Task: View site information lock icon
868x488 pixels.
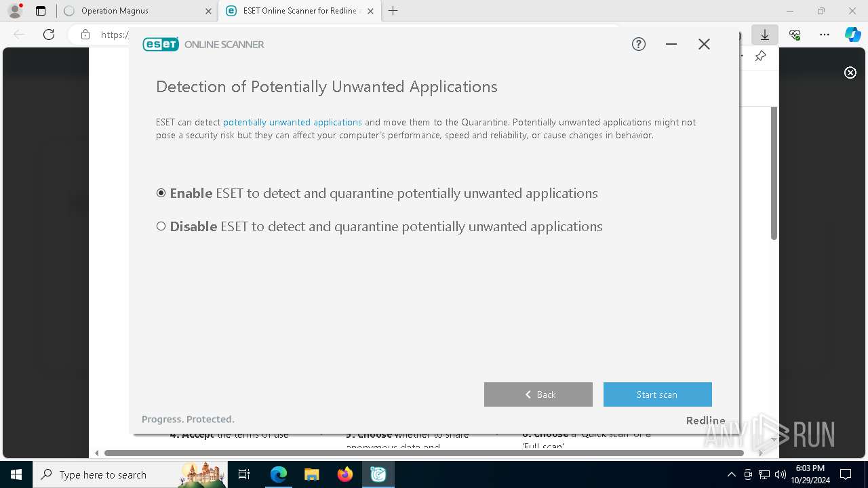Action: coord(85,35)
